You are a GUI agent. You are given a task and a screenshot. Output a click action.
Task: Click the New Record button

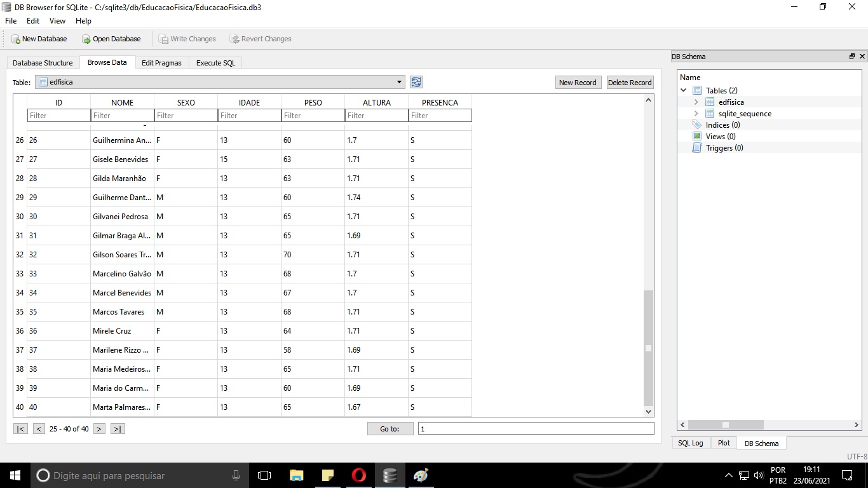tap(578, 82)
